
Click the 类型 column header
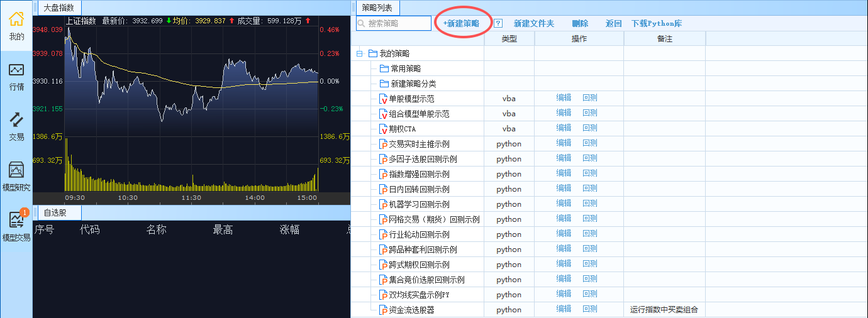509,38
